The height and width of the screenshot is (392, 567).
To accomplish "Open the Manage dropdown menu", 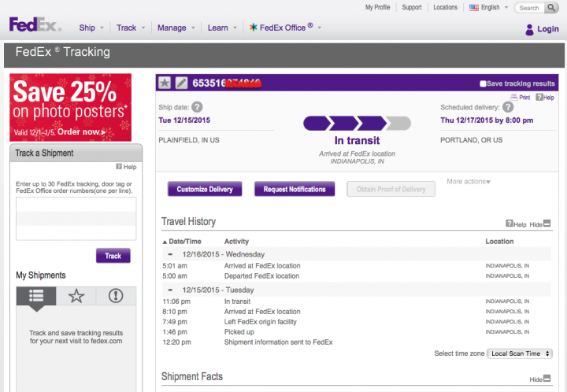I will 176,28.
